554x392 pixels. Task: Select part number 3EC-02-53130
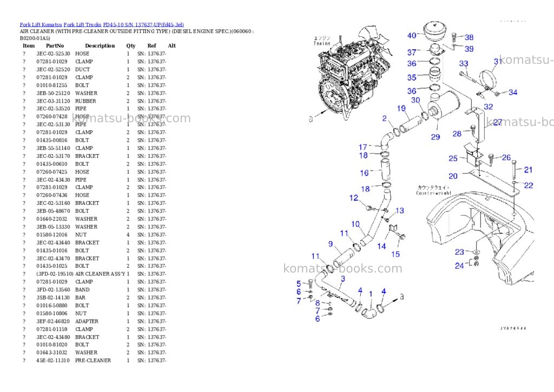[x=53, y=124]
